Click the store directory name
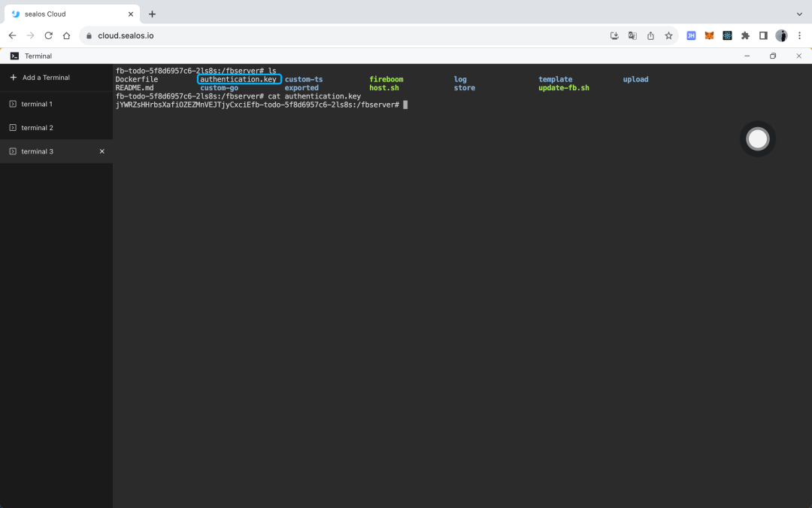812x508 pixels. pos(464,87)
